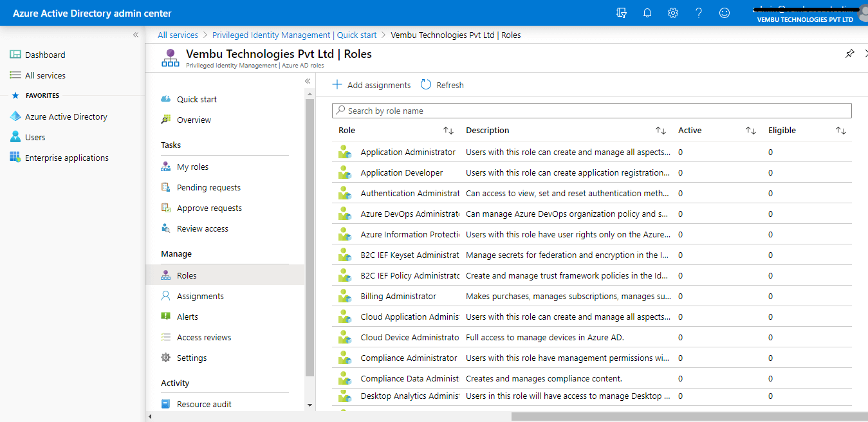This screenshot has height=422, width=868.
Task: Open Compliance Administrator role
Action: (x=409, y=358)
